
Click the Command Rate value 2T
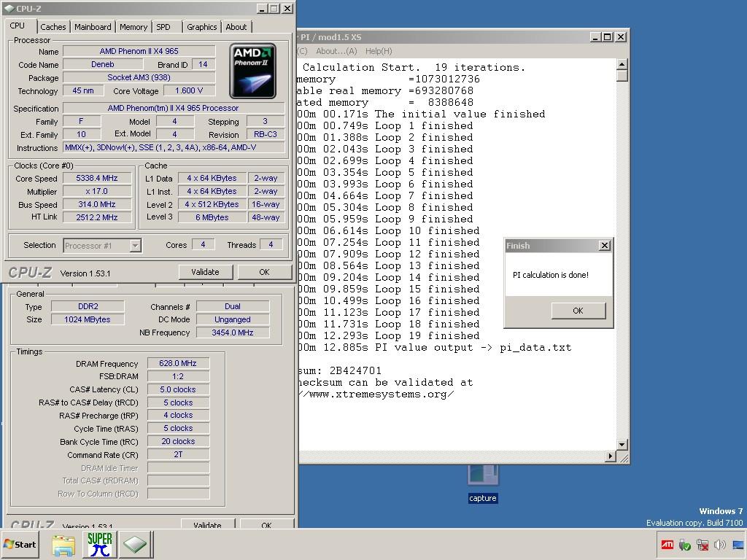178,454
